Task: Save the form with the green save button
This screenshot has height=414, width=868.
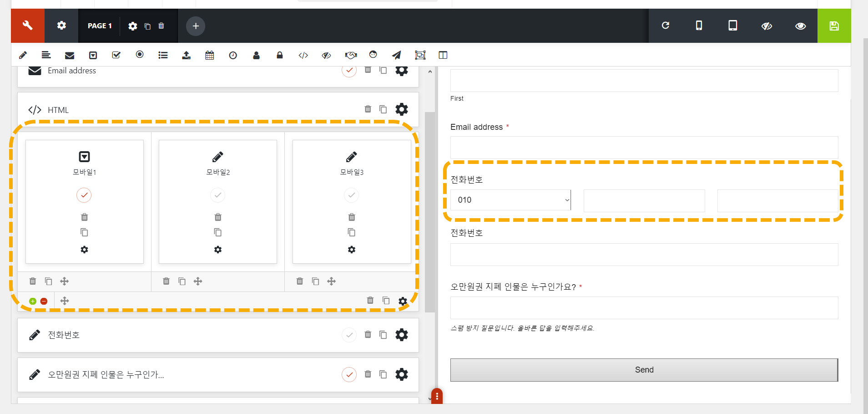Action: 834,26
